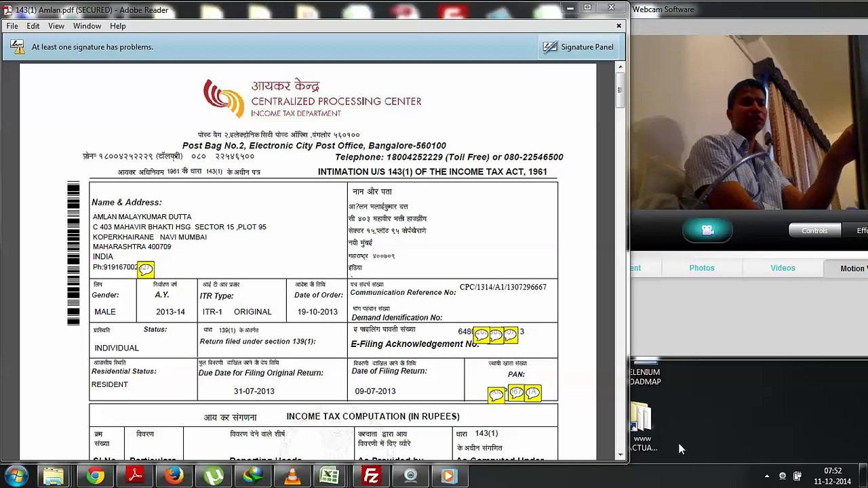Click text 'CPC/1314/A1/1307296667'
Image resolution: width=868 pixels, height=488 pixels.
click(502, 287)
